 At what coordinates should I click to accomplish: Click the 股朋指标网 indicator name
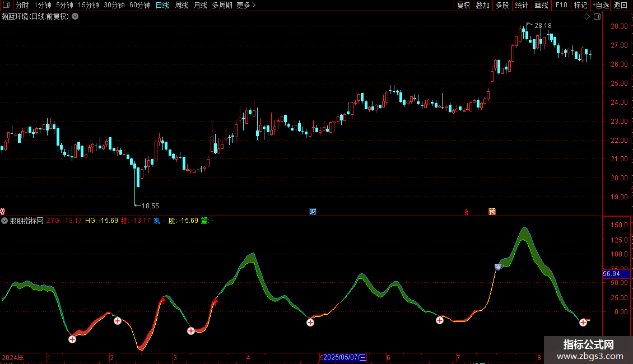(x=27, y=221)
